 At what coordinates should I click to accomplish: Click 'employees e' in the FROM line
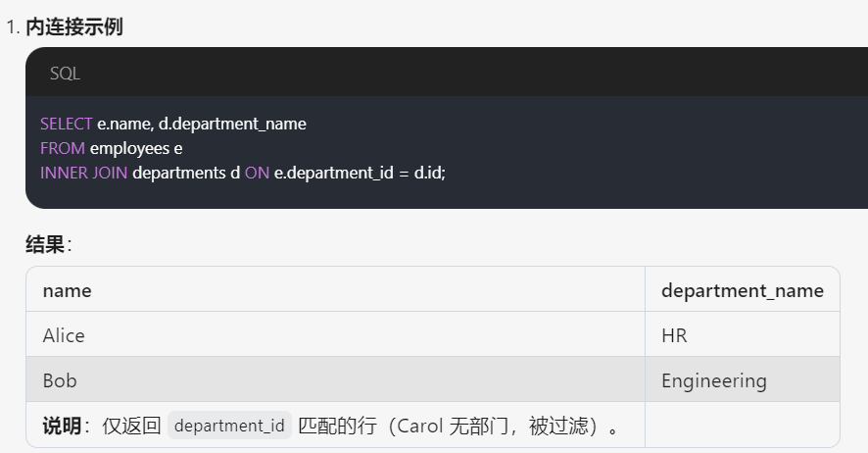coord(136,148)
